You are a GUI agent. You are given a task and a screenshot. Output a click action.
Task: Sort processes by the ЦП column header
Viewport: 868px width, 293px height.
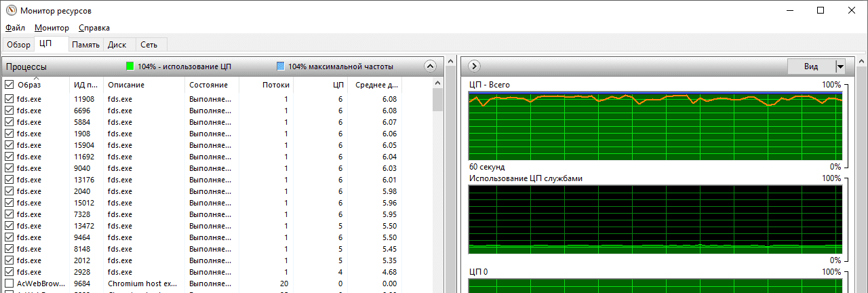pyautogui.click(x=338, y=85)
